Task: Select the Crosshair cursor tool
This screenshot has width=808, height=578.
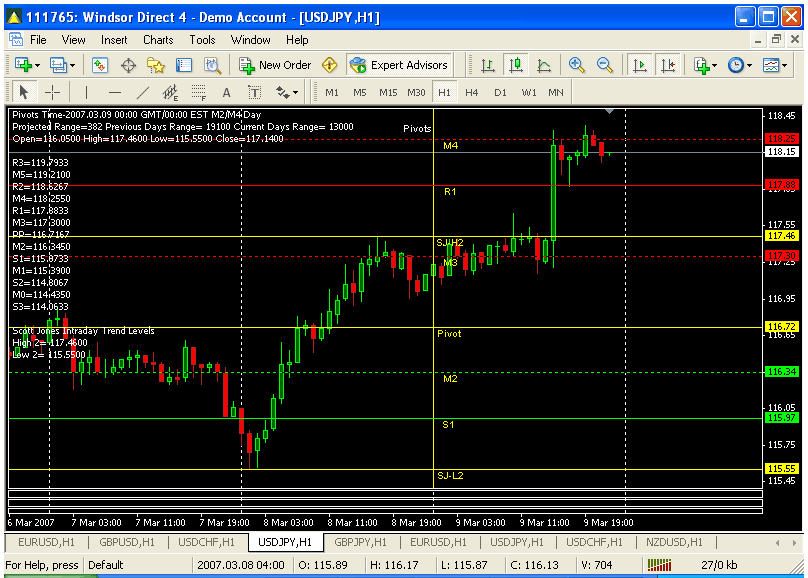Action: click(x=53, y=93)
